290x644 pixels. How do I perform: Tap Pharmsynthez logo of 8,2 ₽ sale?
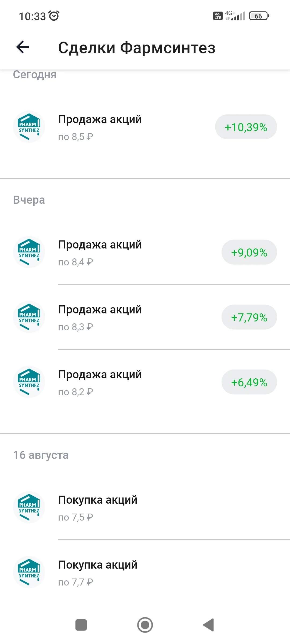[x=29, y=382]
